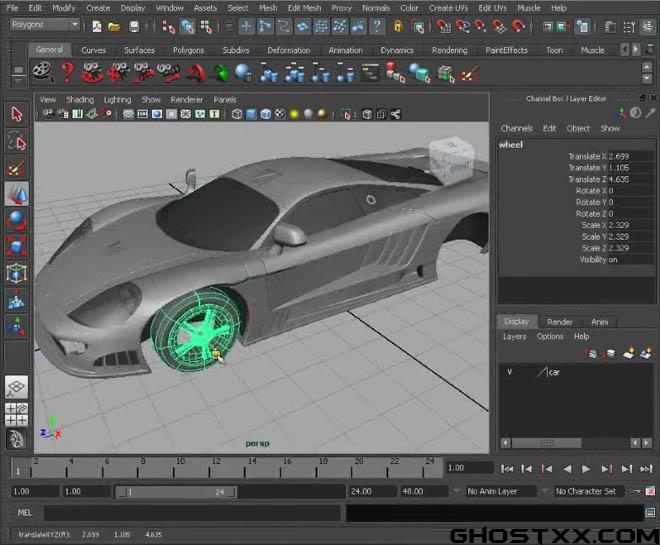
Task: Toggle select by component type mode
Action: point(206,27)
